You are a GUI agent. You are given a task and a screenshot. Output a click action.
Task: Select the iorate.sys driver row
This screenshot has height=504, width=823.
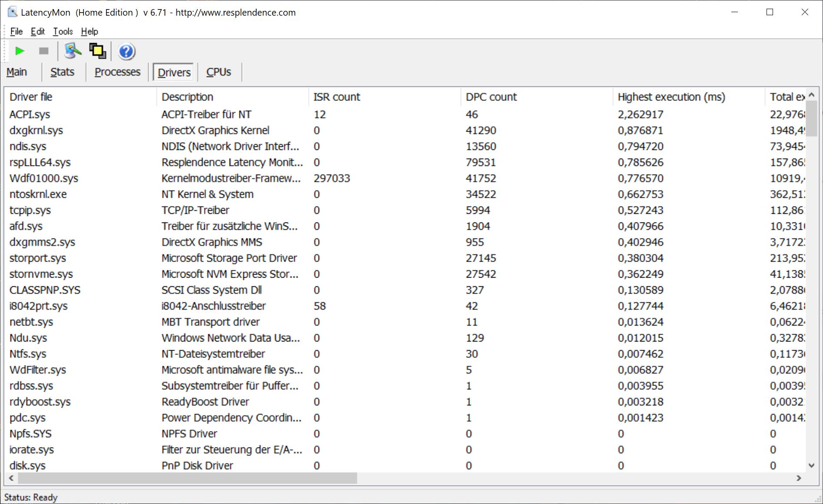(405, 450)
